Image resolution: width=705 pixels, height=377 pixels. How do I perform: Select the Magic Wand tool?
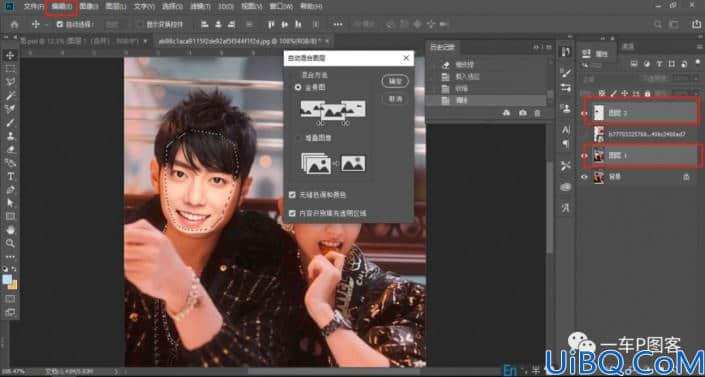pos(10,95)
